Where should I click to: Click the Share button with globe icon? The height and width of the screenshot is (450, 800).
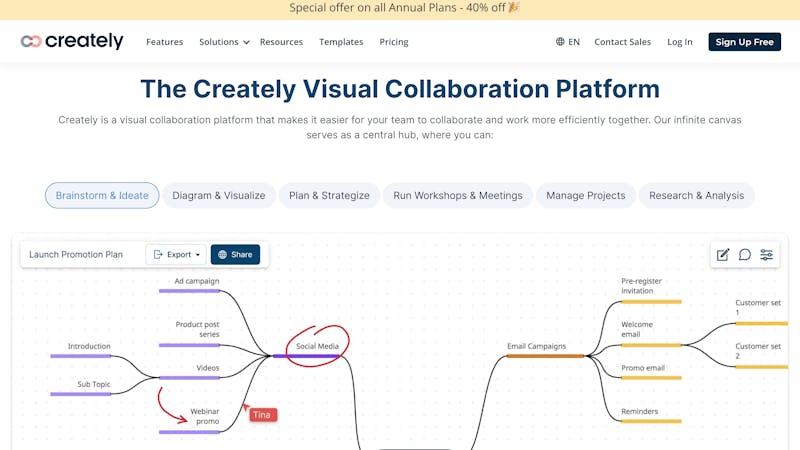[235, 255]
